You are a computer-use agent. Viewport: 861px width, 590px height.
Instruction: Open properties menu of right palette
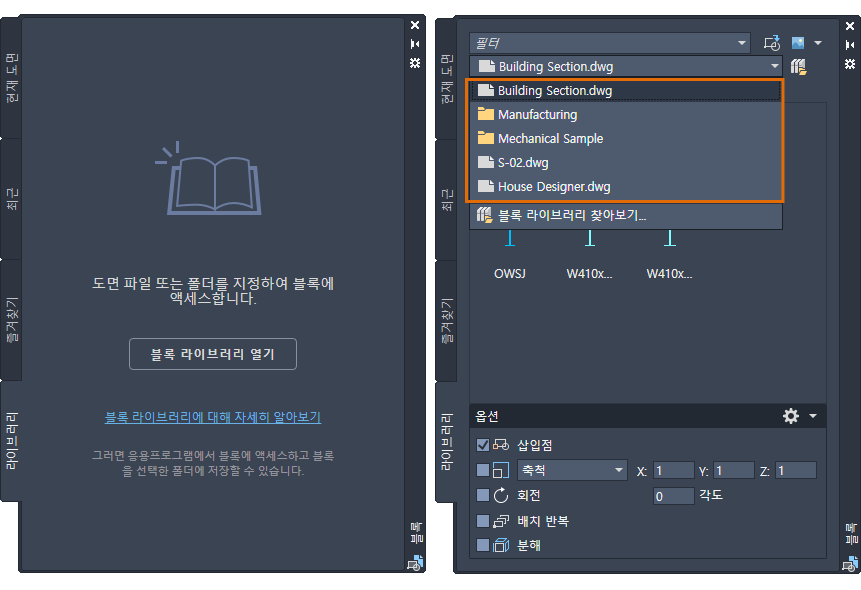click(x=850, y=64)
